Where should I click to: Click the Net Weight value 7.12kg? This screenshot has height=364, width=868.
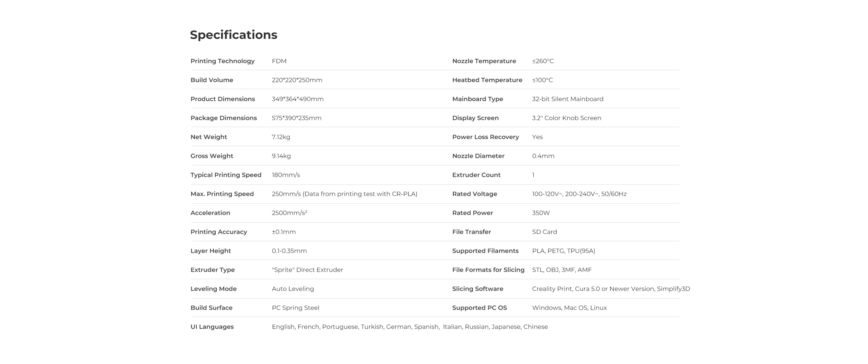pos(281,137)
